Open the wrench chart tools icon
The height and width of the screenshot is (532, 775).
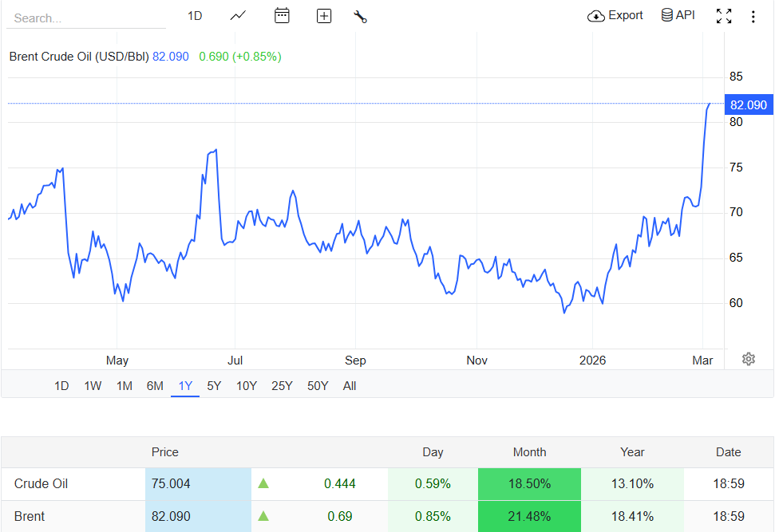360,16
